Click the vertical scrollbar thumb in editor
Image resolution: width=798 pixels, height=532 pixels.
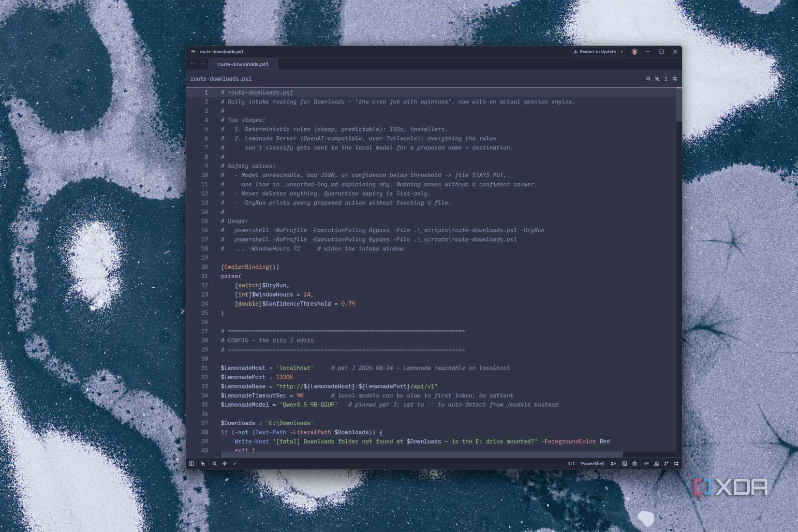coord(679,104)
